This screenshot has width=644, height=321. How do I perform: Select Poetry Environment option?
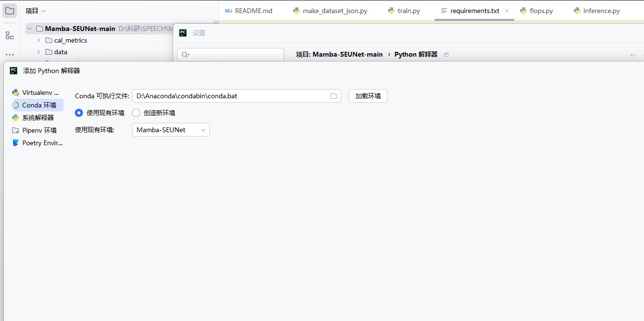pyautogui.click(x=37, y=143)
